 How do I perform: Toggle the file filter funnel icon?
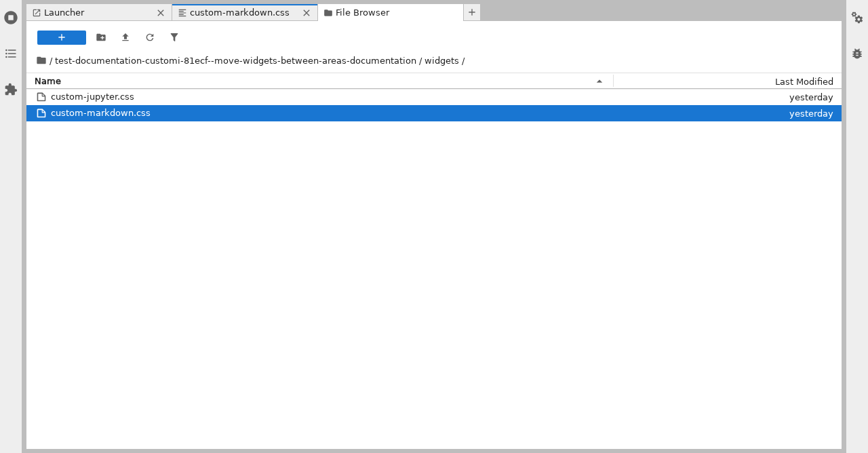[174, 37]
